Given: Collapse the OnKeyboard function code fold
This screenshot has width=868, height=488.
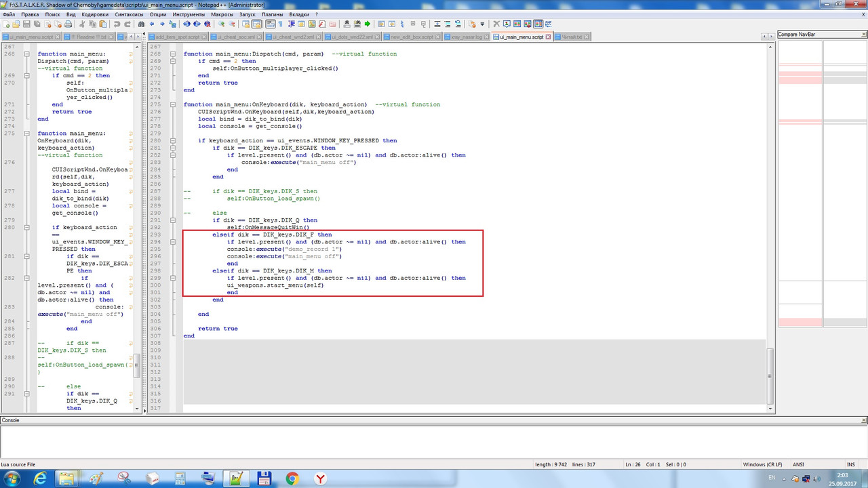Looking at the screenshot, I should click(x=173, y=104).
